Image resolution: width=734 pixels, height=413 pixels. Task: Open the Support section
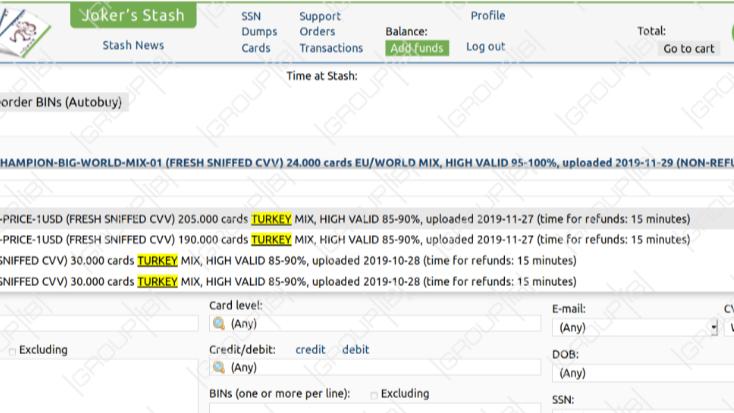point(320,16)
